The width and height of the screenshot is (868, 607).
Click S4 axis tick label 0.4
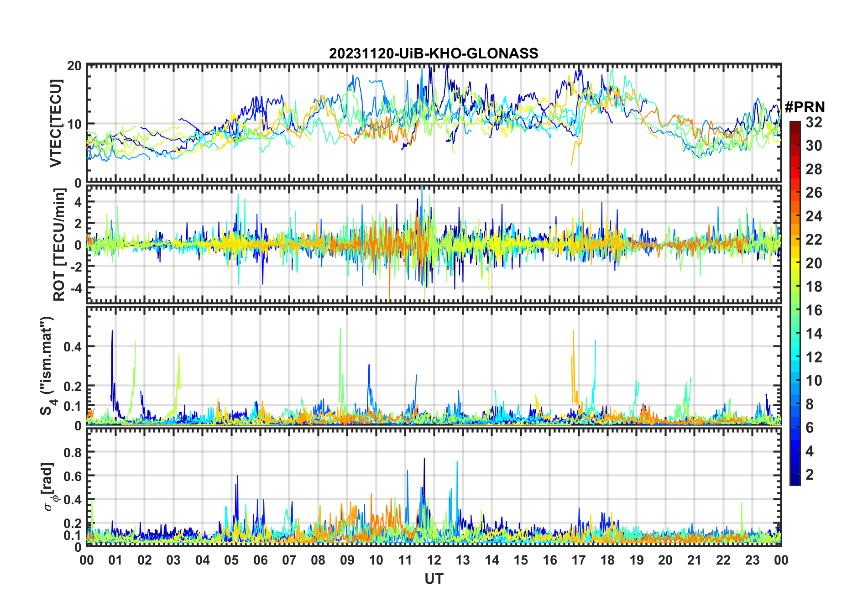coord(73,346)
